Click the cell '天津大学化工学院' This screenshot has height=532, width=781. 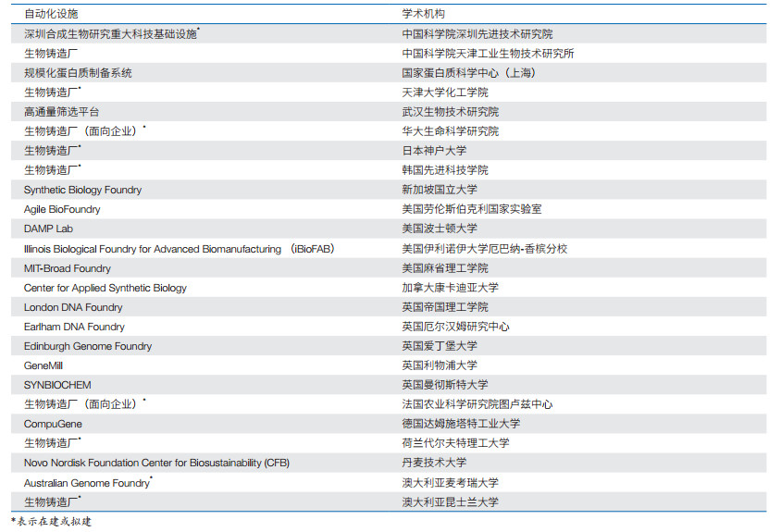coord(445,93)
